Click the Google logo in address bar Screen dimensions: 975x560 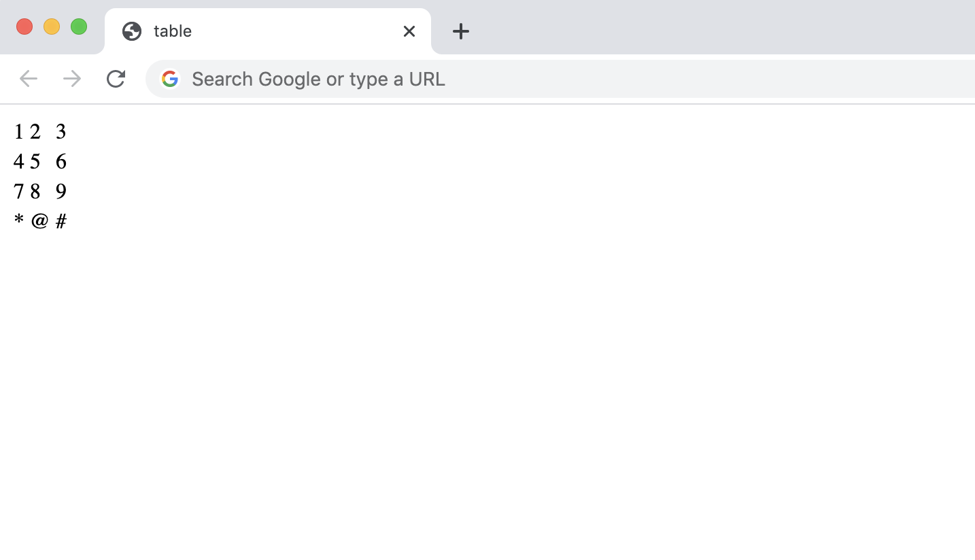pyautogui.click(x=170, y=79)
